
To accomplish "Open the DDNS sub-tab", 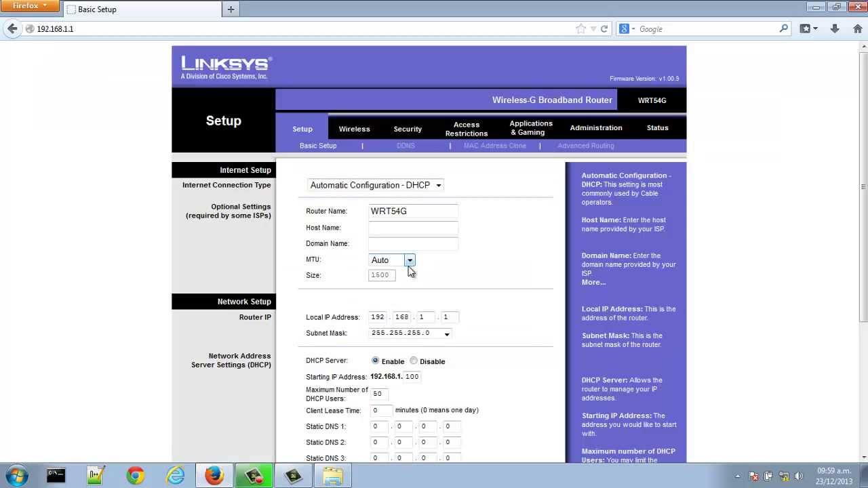I will pos(406,146).
